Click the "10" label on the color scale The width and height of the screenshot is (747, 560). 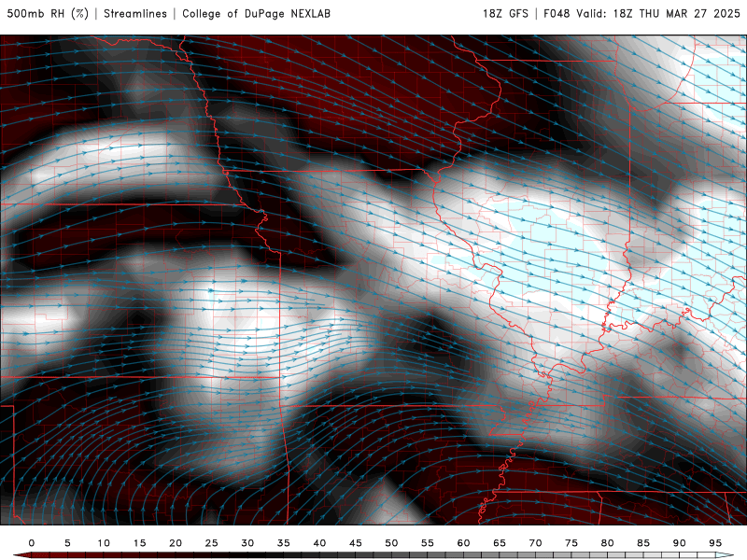[104, 543]
